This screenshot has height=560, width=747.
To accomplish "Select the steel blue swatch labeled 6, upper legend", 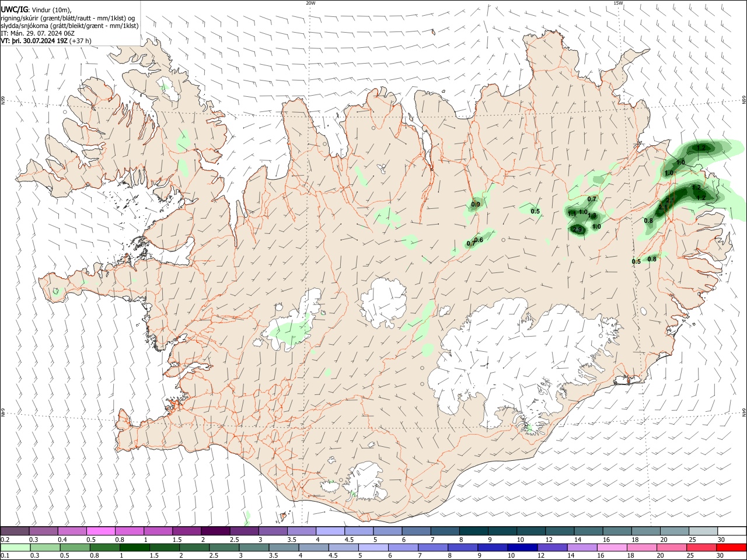I will pyautogui.click(x=417, y=531).
